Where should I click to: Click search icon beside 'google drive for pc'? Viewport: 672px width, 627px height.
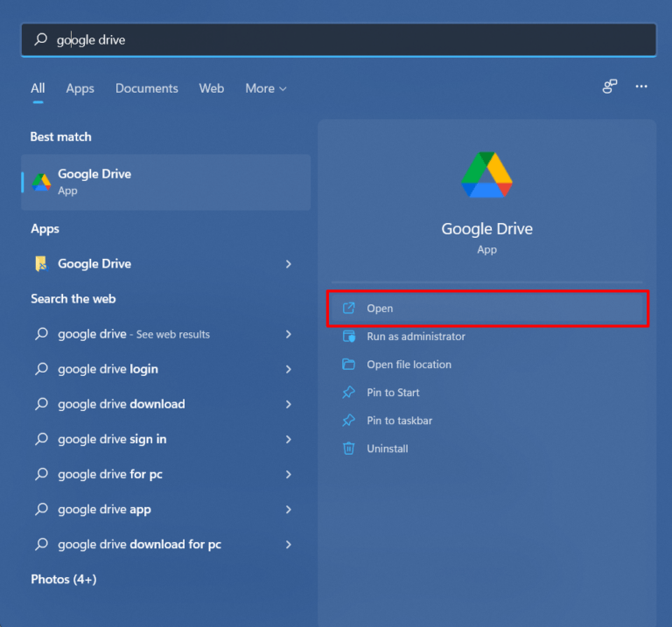coord(42,474)
